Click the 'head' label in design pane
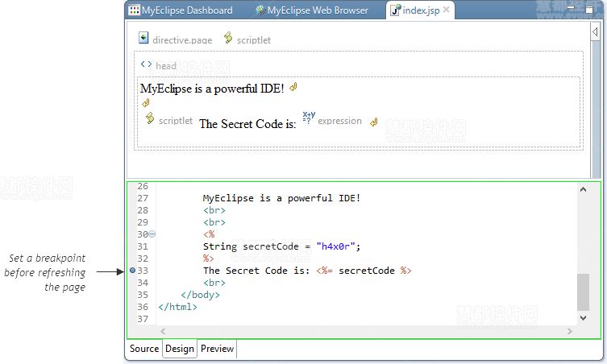The image size is (607, 364). (166, 66)
